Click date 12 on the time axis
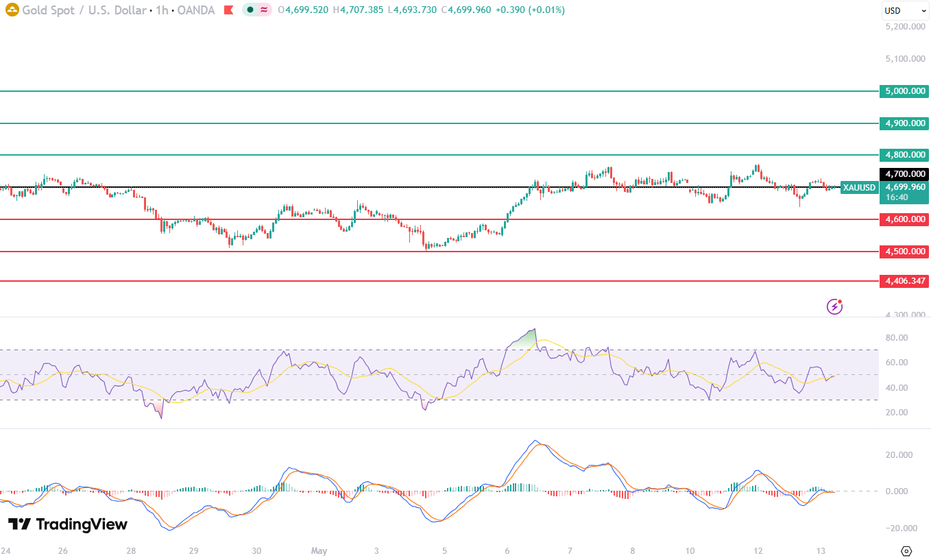Screen dimensions: 931x560 click(x=758, y=550)
